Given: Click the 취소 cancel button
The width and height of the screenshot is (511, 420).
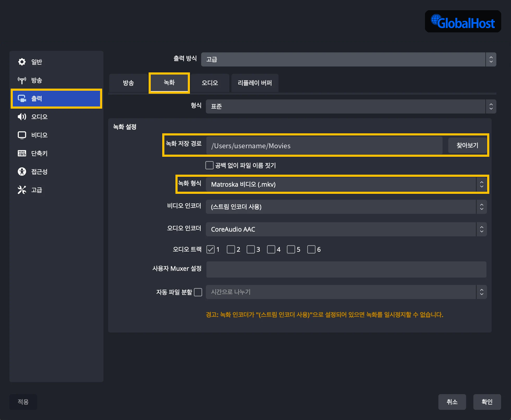Looking at the screenshot, I should click(452, 402).
